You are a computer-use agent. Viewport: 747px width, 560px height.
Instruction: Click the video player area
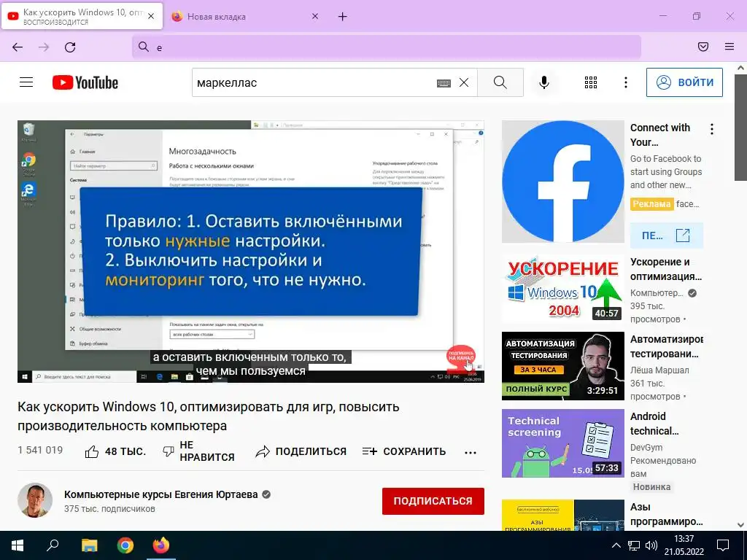(251, 252)
